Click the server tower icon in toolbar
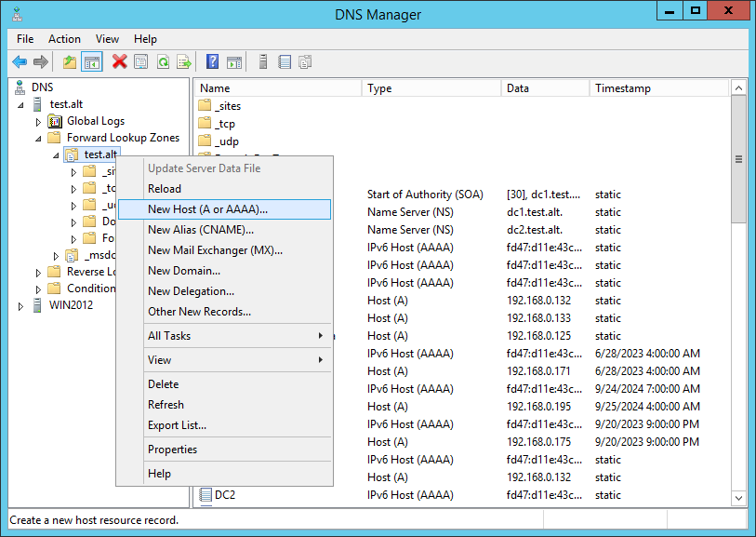The width and height of the screenshot is (756, 537). tap(263, 62)
